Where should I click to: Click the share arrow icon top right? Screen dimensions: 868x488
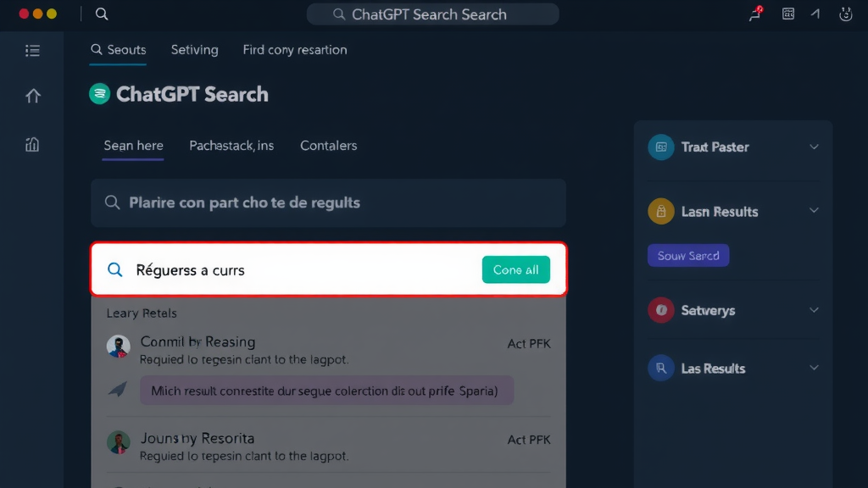(815, 14)
